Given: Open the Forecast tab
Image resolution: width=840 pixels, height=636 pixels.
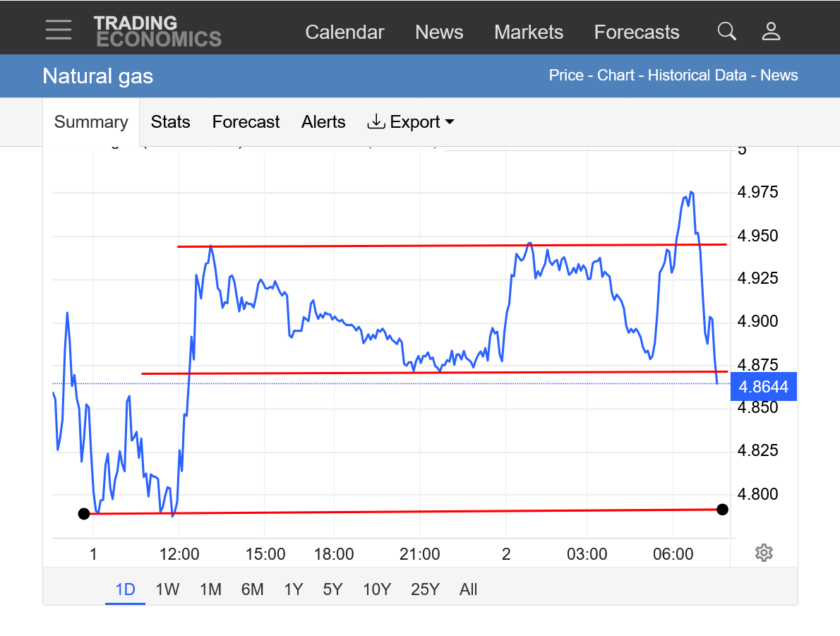Looking at the screenshot, I should (246, 122).
